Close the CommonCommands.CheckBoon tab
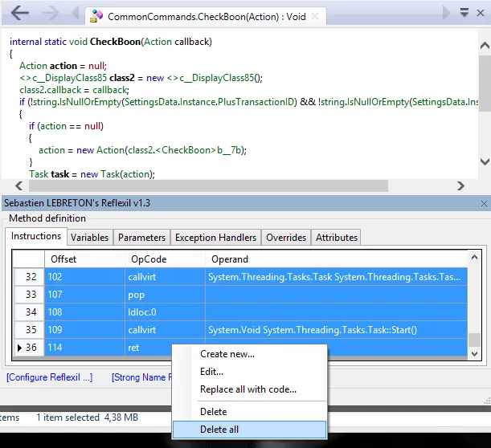491x448 pixels. (x=320, y=15)
